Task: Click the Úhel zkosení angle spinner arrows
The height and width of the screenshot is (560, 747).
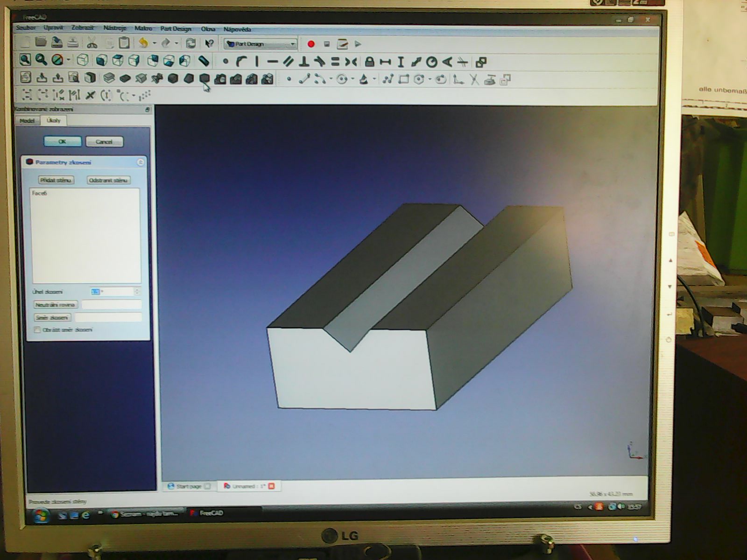Action: pyautogui.click(x=137, y=292)
